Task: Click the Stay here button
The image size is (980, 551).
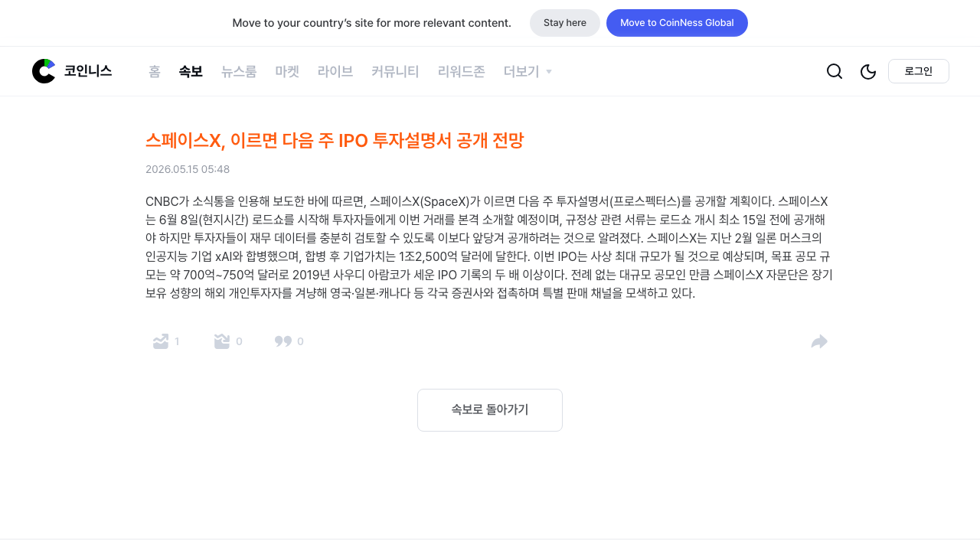Action: 565,23
